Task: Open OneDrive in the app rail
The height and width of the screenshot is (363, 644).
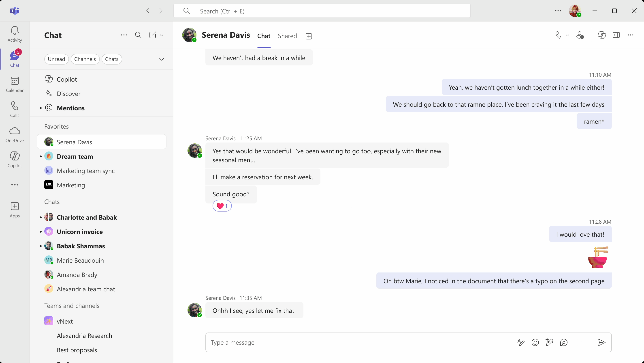Action: click(x=15, y=134)
